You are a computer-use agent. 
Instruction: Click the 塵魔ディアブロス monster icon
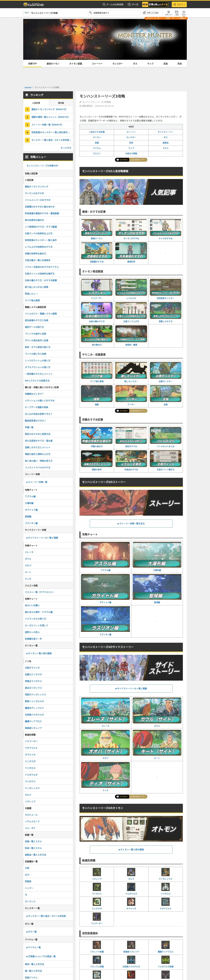tap(165, 945)
